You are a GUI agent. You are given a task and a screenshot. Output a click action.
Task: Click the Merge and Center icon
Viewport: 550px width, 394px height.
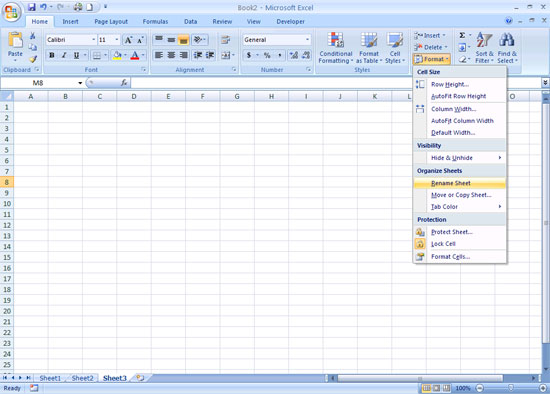click(225, 55)
